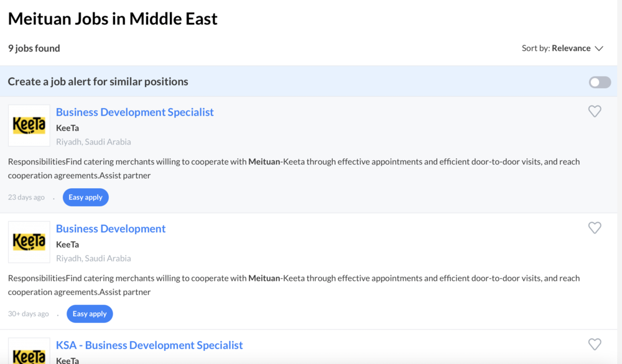Enable the job alert toggle switch
622x364 pixels.
click(600, 82)
